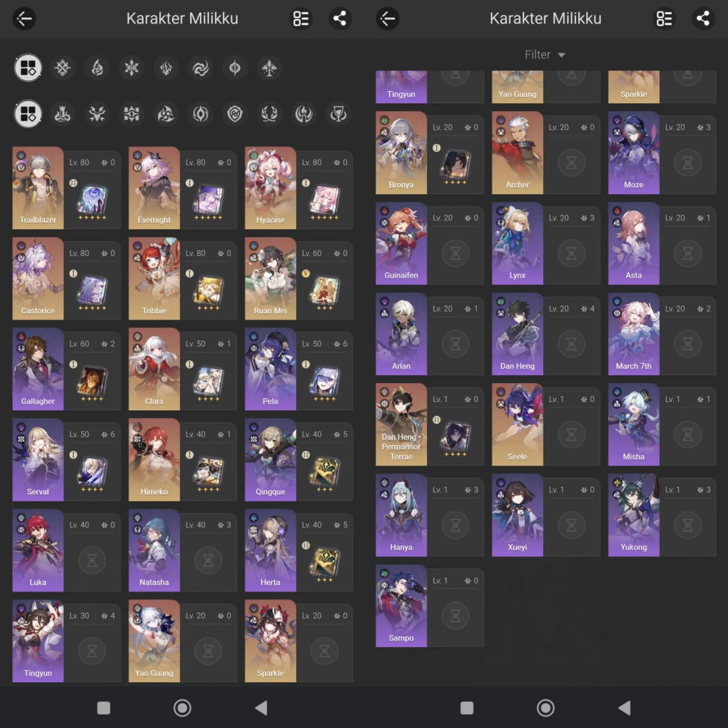Open Trailblazer's equipped light cone
This screenshot has height=728, width=728.
tap(92, 200)
